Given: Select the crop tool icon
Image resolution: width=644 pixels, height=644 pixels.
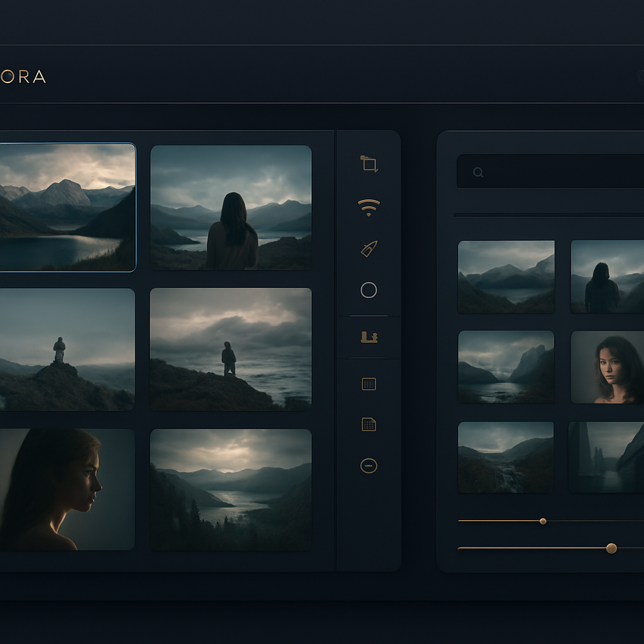Looking at the screenshot, I should click(369, 164).
